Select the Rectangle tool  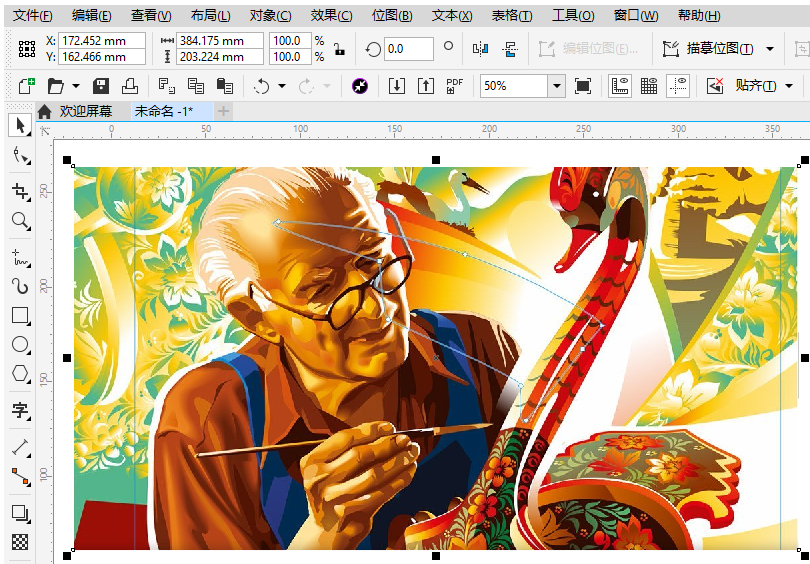tap(20, 315)
